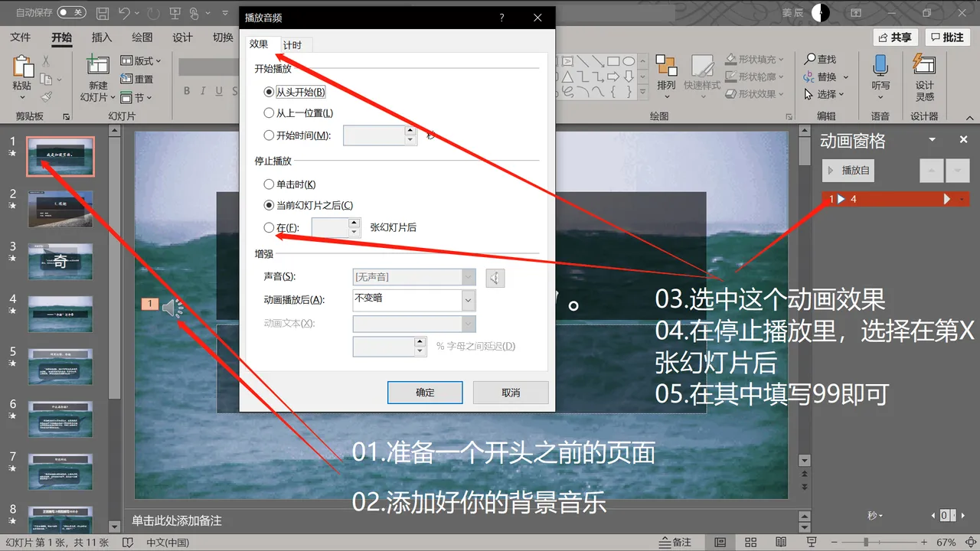
Task: Switch to the 计时 tab in dialog
Action: (x=292, y=46)
